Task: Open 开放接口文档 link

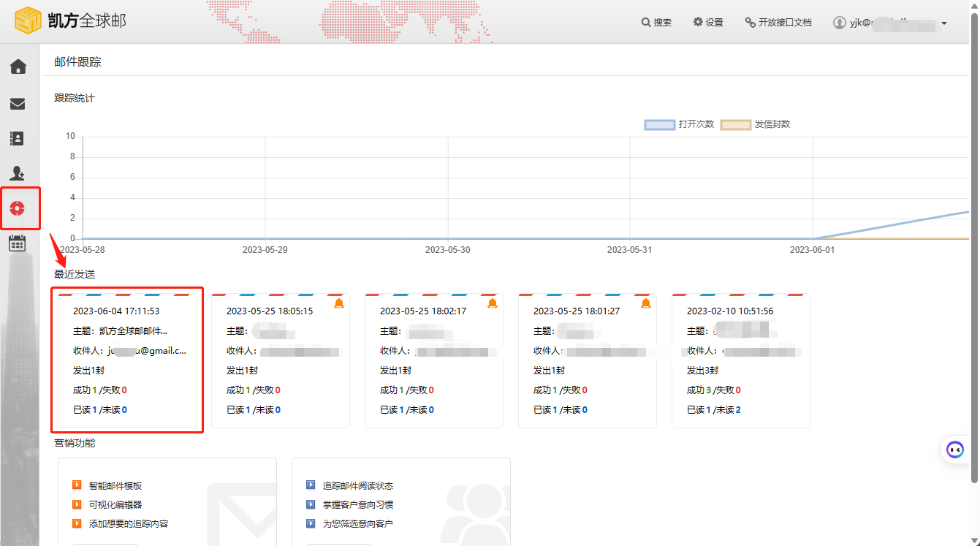Action: tap(778, 23)
